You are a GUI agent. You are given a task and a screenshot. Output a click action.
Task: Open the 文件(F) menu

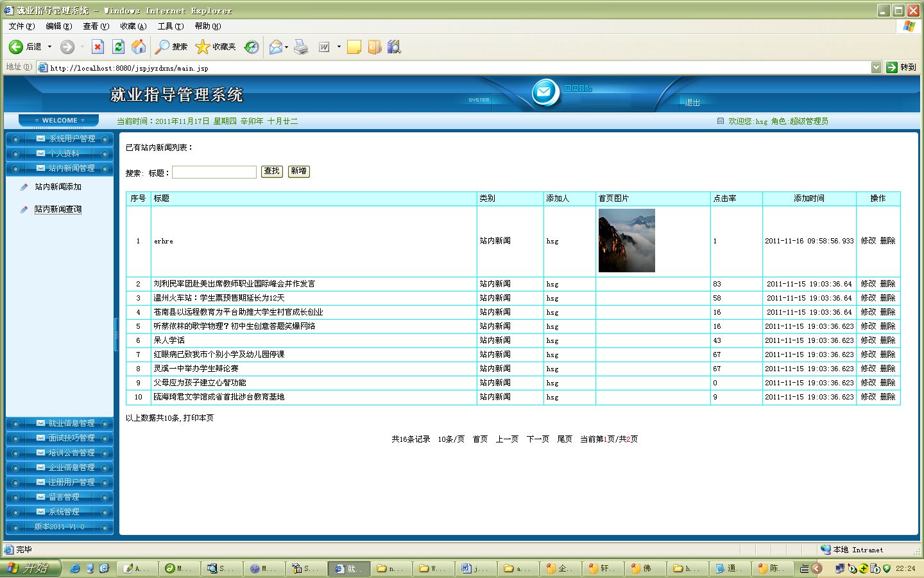(22, 26)
